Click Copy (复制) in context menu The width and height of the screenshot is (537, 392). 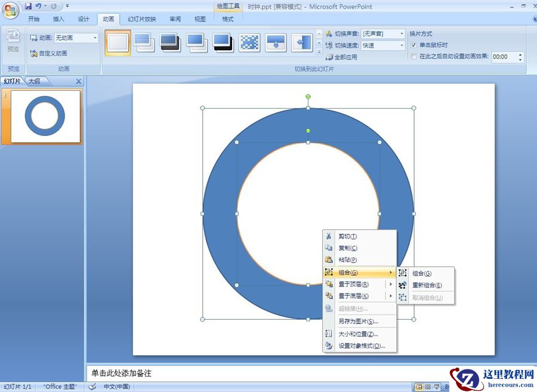[x=360, y=248]
